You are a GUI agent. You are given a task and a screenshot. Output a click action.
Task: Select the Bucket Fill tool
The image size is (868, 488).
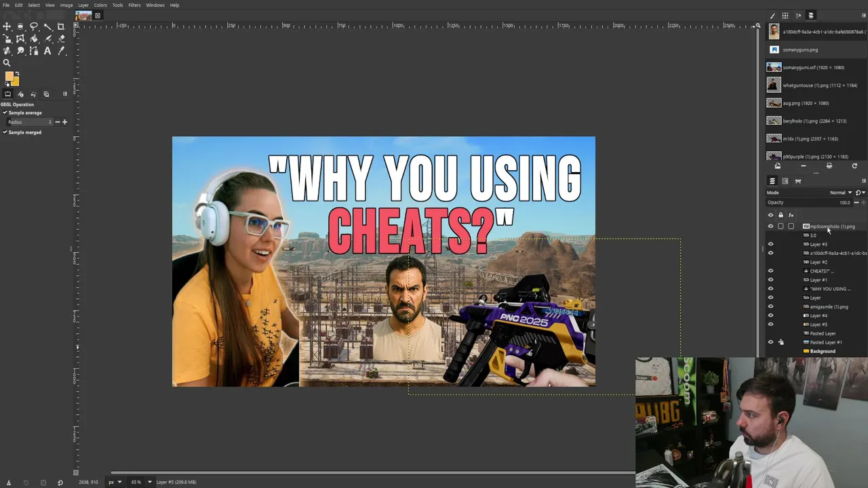pos(34,39)
